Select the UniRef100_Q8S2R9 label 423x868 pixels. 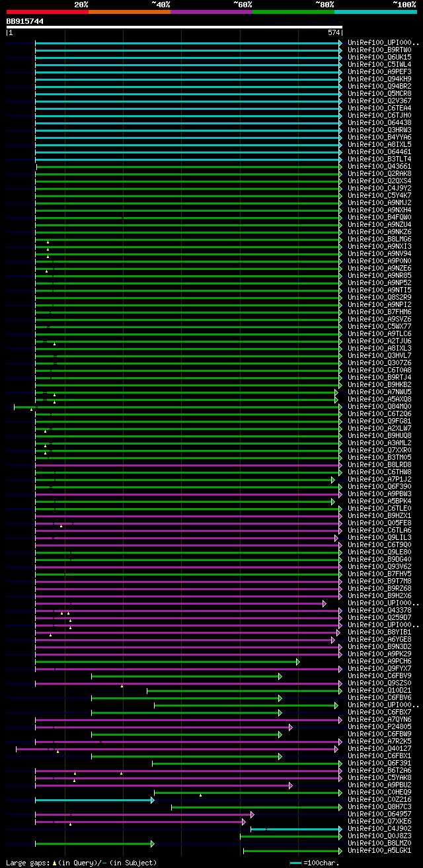379,297
